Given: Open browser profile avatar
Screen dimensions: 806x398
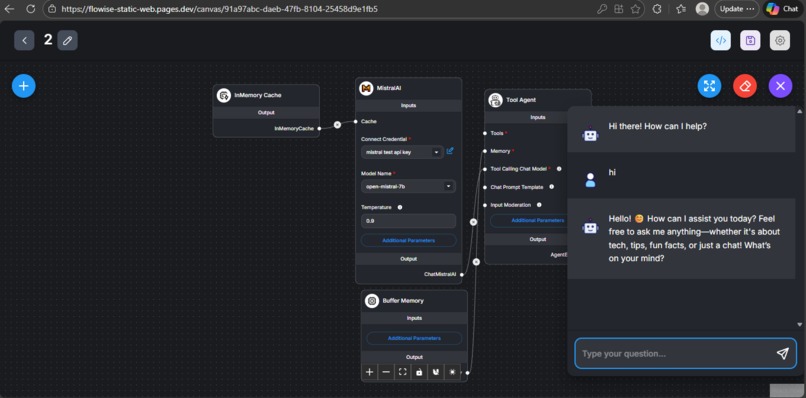Looking at the screenshot, I should click(x=702, y=9).
